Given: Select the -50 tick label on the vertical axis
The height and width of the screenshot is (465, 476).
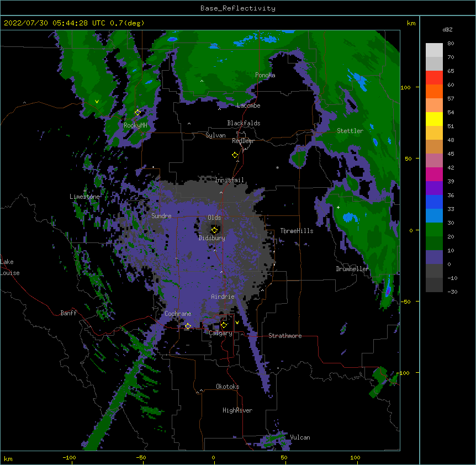Looking at the screenshot, I should pyautogui.click(x=405, y=302).
